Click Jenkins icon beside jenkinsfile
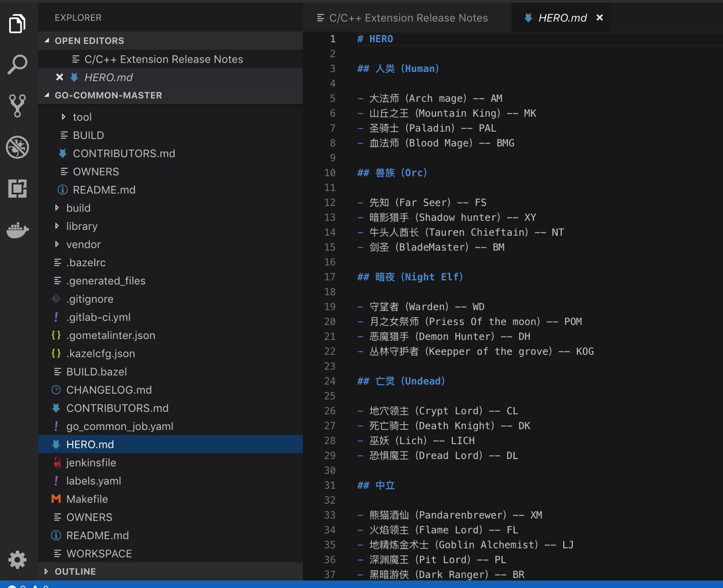The height and width of the screenshot is (588, 723). pos(57,462)
